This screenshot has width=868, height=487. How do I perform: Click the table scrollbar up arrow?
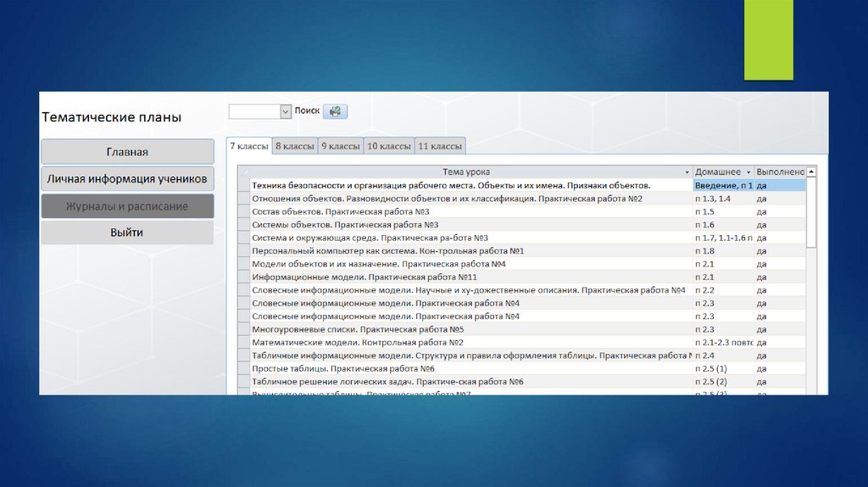coord(811,171)
